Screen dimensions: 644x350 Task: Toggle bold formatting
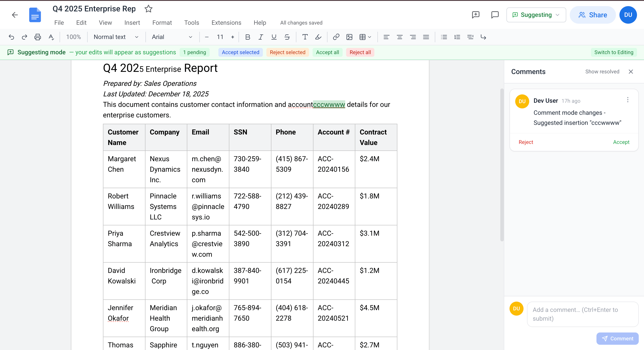pos(248,37)
